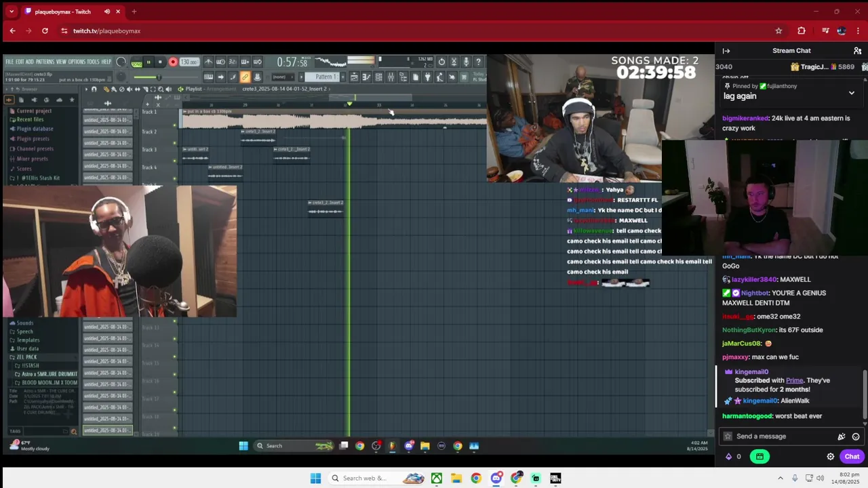Toggle the orange link icon in toolbar
868x488 pixels.
tap(245, 77)
